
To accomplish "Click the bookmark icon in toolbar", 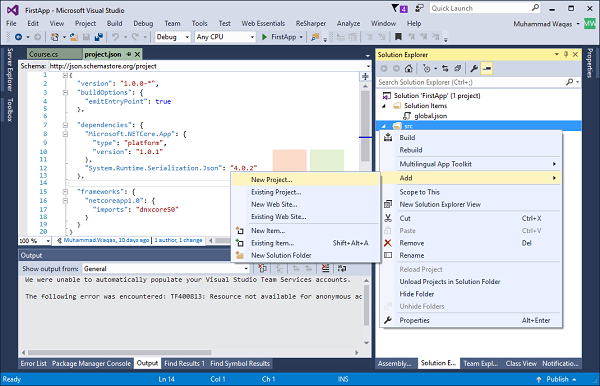I will tap(398, 37).
